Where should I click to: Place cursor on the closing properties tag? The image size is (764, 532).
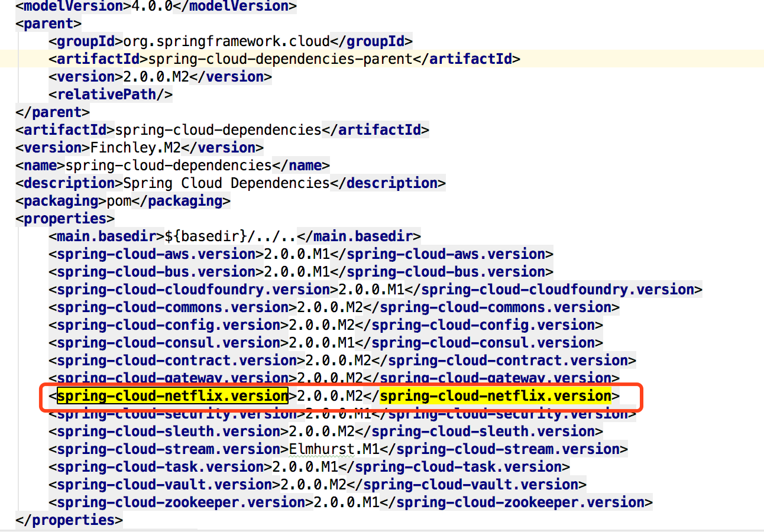click(x=69, y=520)
